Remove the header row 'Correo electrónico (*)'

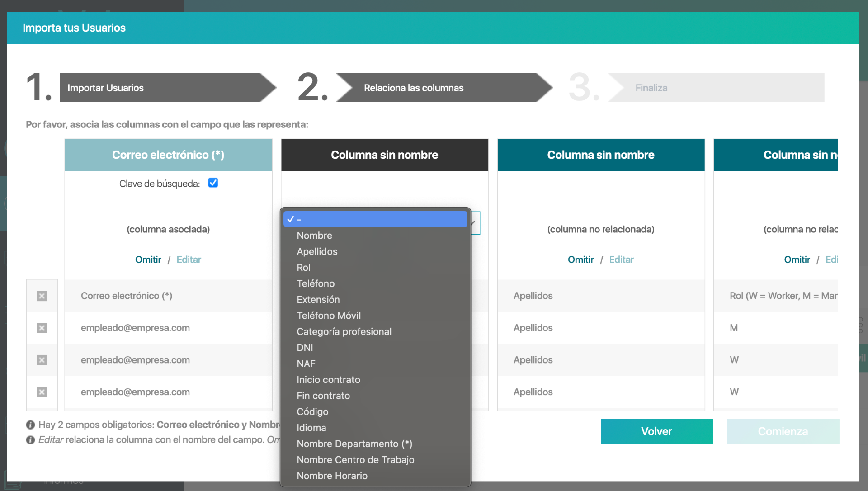click(x=42, y=296)
